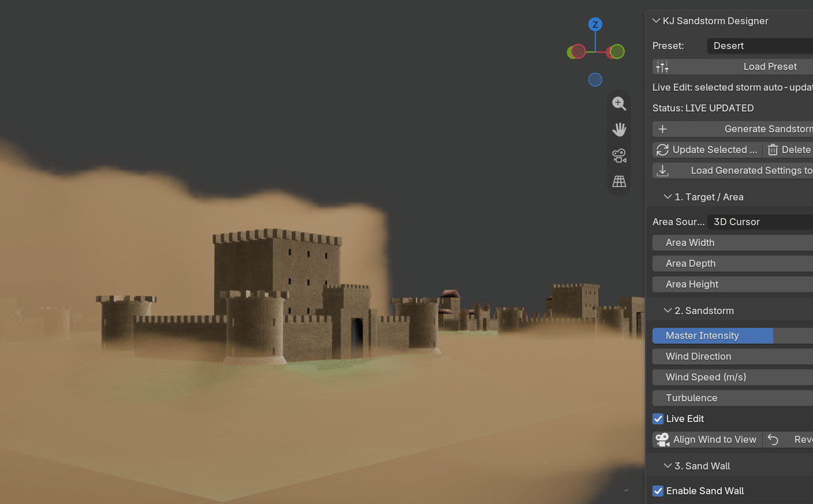Collapse the 2. Sandstorm section

[668, 311]
